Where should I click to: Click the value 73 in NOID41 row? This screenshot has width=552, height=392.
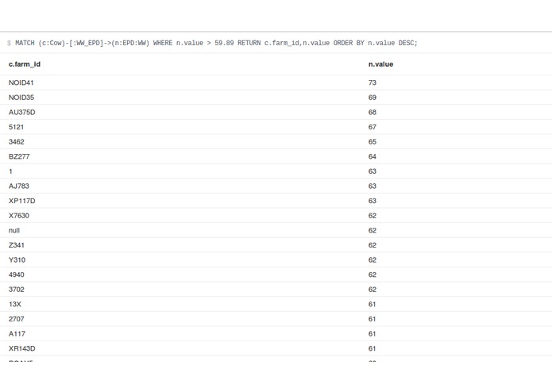[x=373, y=83]
